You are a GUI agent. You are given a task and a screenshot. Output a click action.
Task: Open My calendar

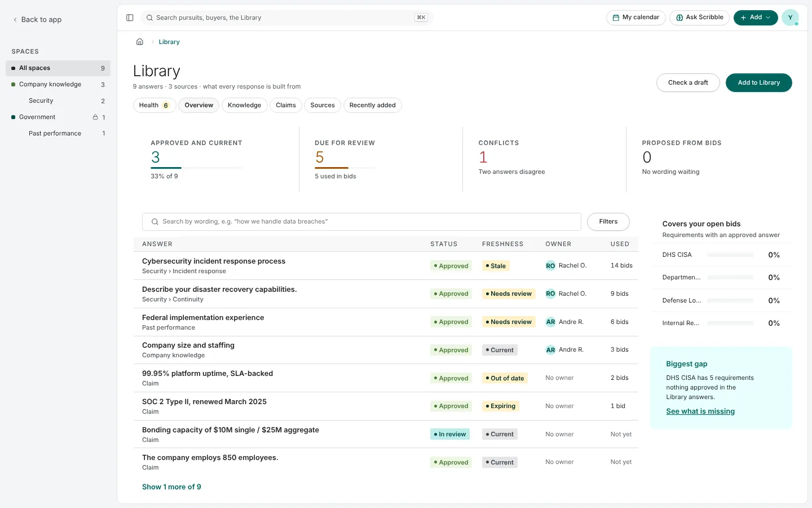tap(636, 17)
